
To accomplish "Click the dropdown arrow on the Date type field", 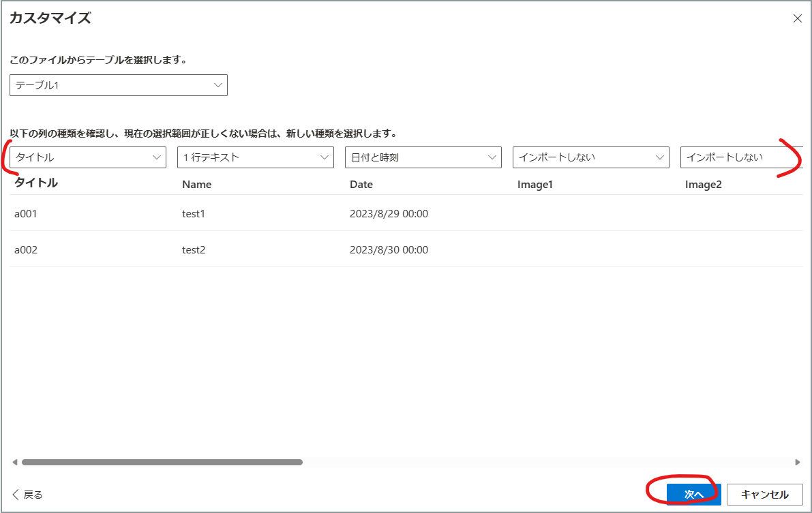I will click(493, 157).
